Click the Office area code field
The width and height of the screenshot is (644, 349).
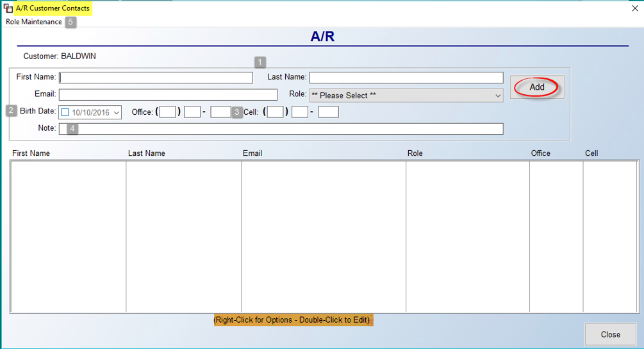tap(168, 112)
